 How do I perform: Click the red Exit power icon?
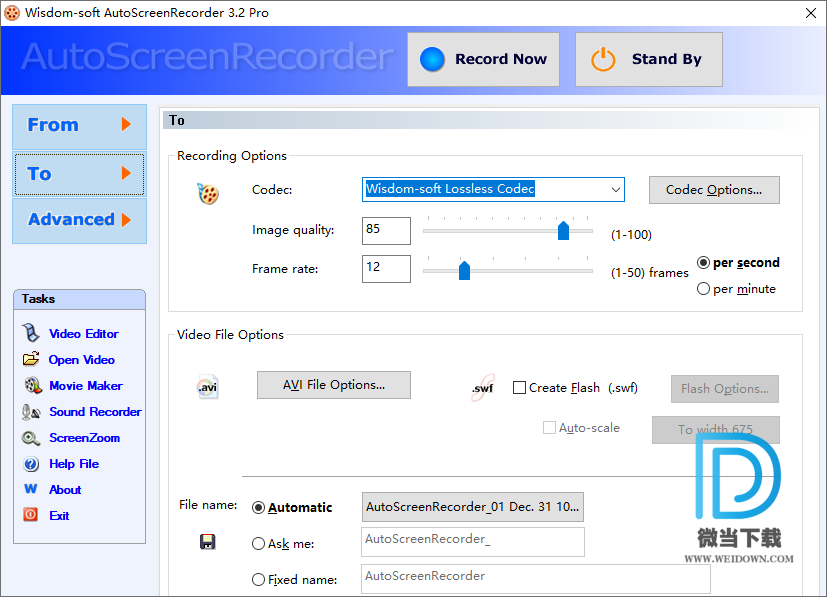point(31,514)
